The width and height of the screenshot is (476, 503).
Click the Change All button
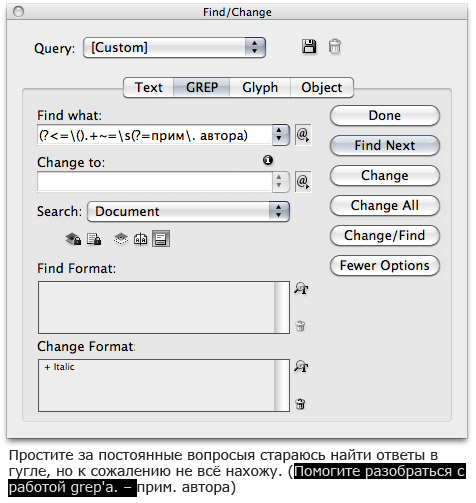point(385,205)
